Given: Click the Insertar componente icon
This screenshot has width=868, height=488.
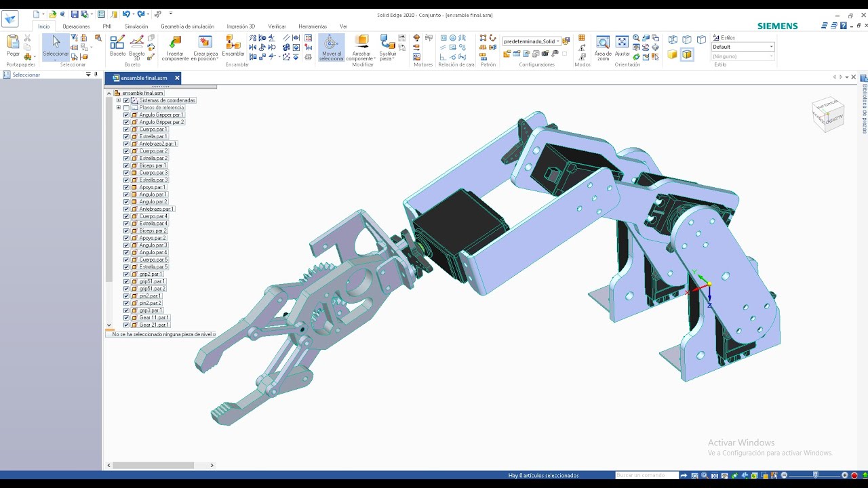Looking at the screenshot, I should (x=175, y=43).
